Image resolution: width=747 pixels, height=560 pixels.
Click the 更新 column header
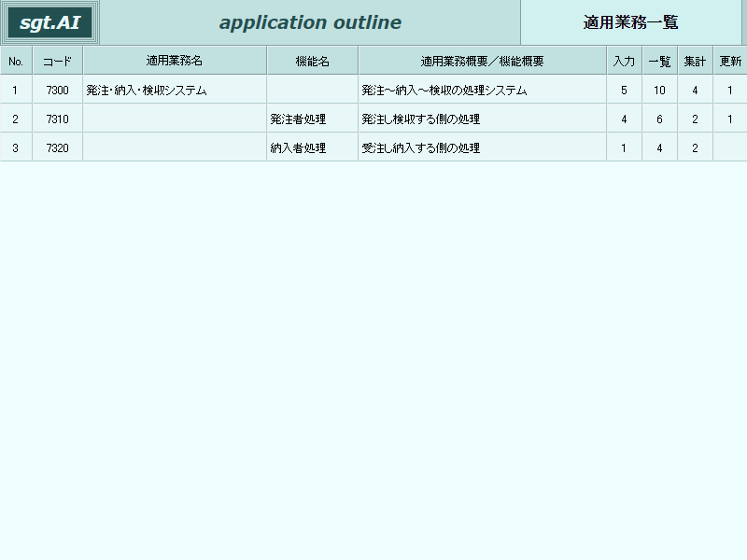tap(730, 61)
